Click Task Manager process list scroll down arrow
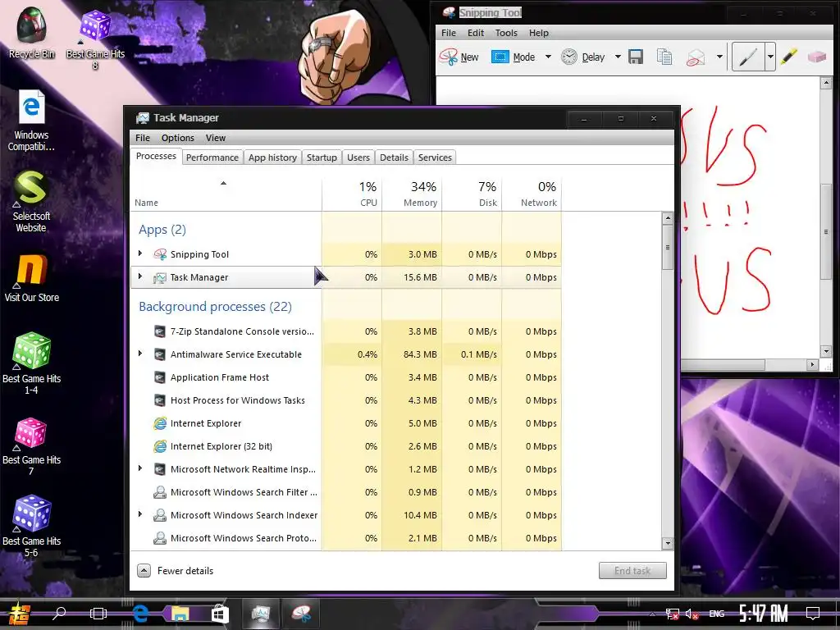The image size is (840, 630). point(668,543)
